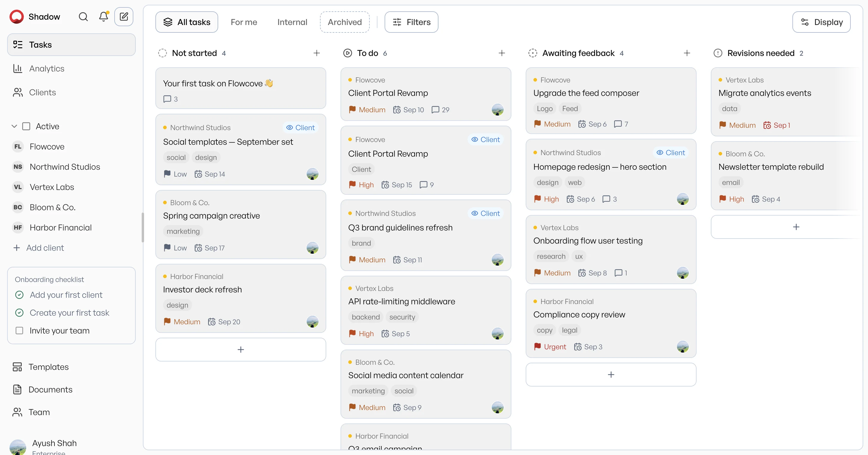868x455 pixels.
Task: Click the compose new task icon
Action: point(124,16)
